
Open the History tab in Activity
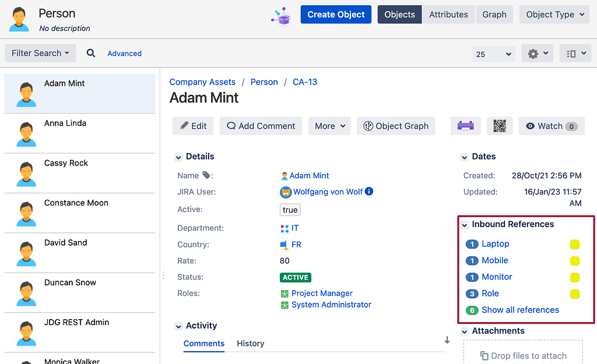tap(251, 344)
